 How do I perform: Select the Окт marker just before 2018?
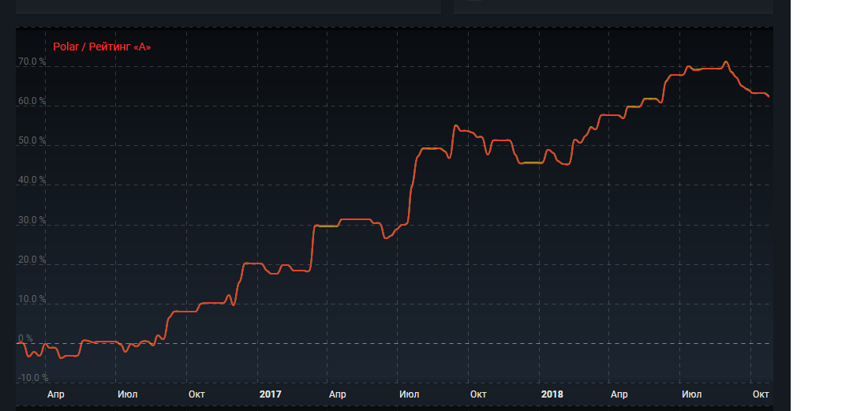478,394
